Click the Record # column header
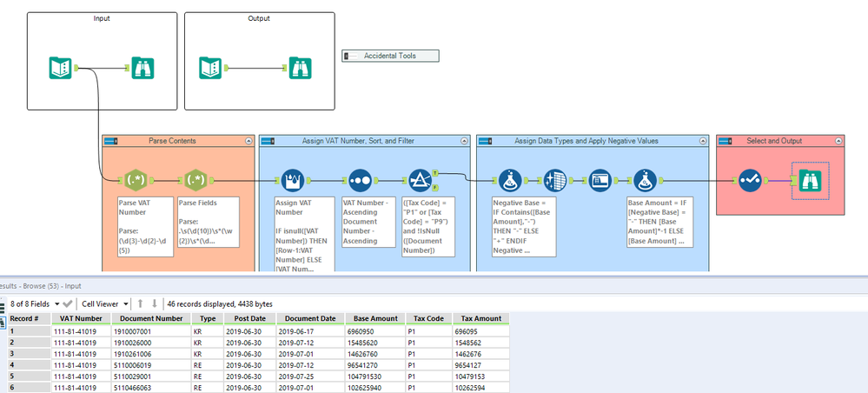This screenshot has height=393, width=868. point(30,318)
